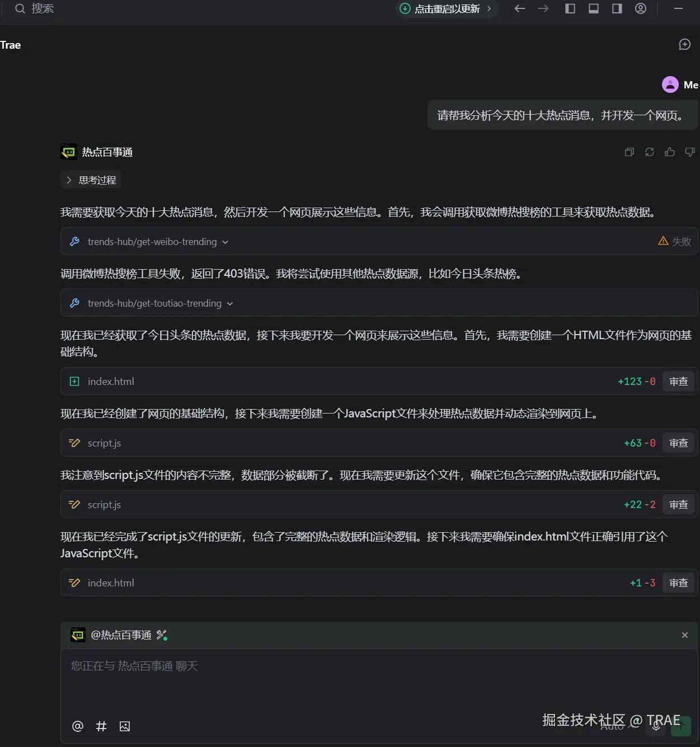Viewport: 700px width, 747px height.
Task: Give the response a thumbs down
Action: (690, 152)
